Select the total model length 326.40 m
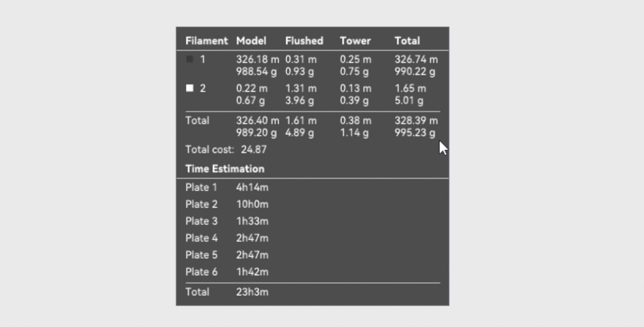Image resolution: width=644 pixels, height=327 pixels. (x=257, y=121)
